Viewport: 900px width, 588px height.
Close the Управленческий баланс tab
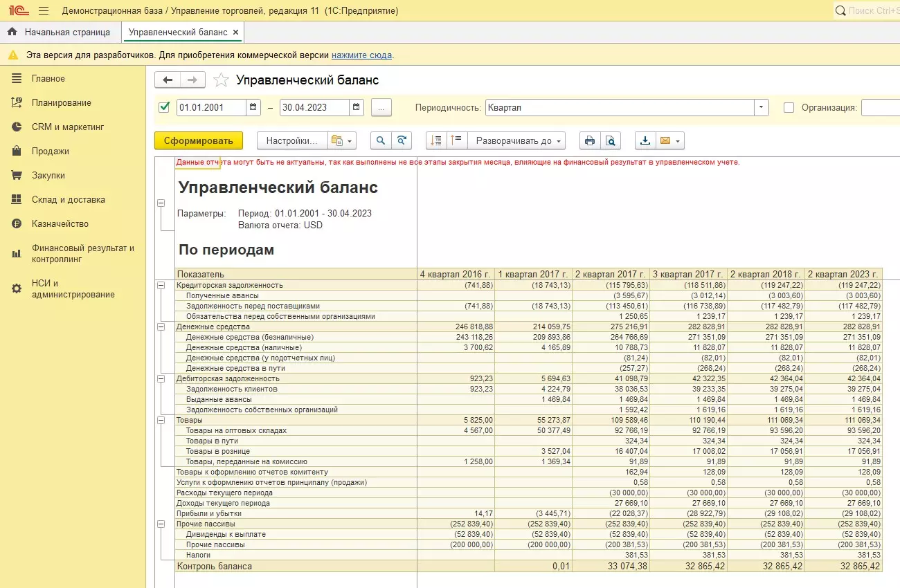[x=235, y=32]
